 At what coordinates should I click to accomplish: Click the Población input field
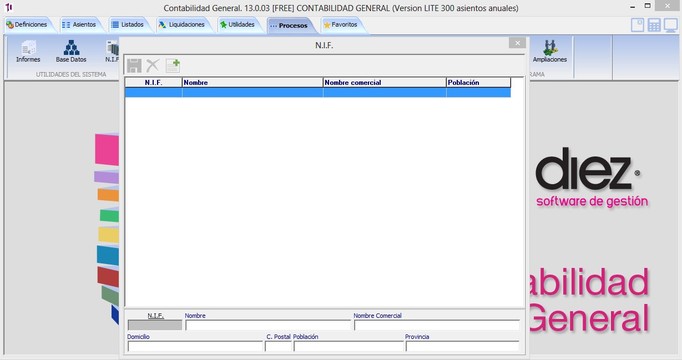pos(349,347)
